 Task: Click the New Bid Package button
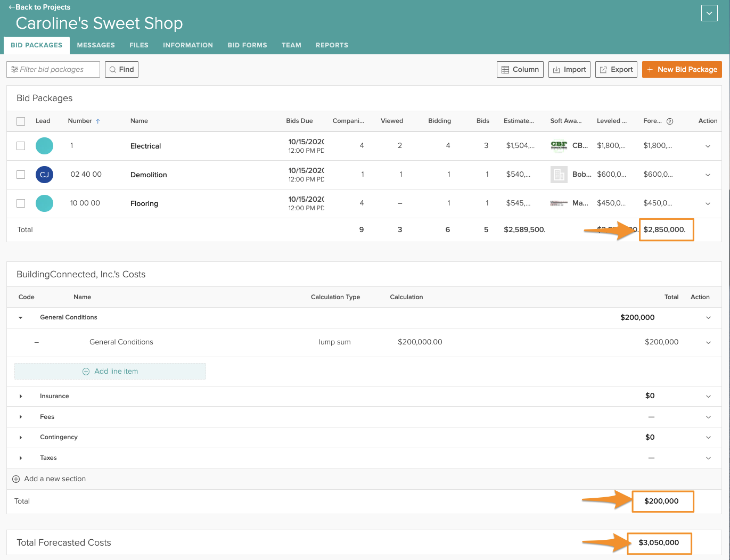click(682, 70)
